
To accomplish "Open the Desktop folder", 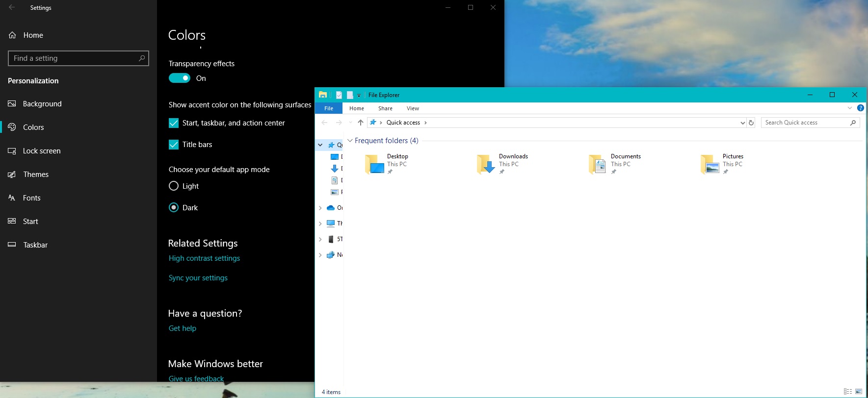I will [x=387, y=164].
